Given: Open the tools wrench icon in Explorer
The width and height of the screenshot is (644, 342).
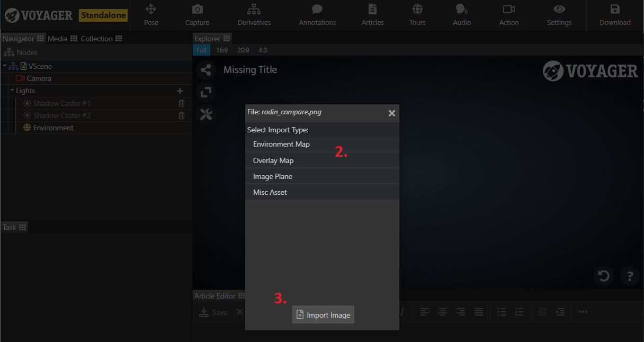Looking at the screenshot, I should click(206, 114).
